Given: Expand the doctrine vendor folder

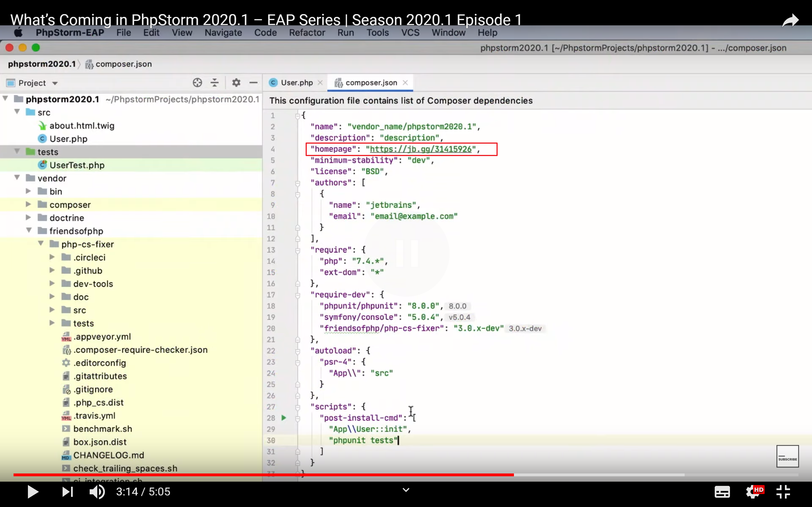Looking at the screenshot, I should pos(28,218).
